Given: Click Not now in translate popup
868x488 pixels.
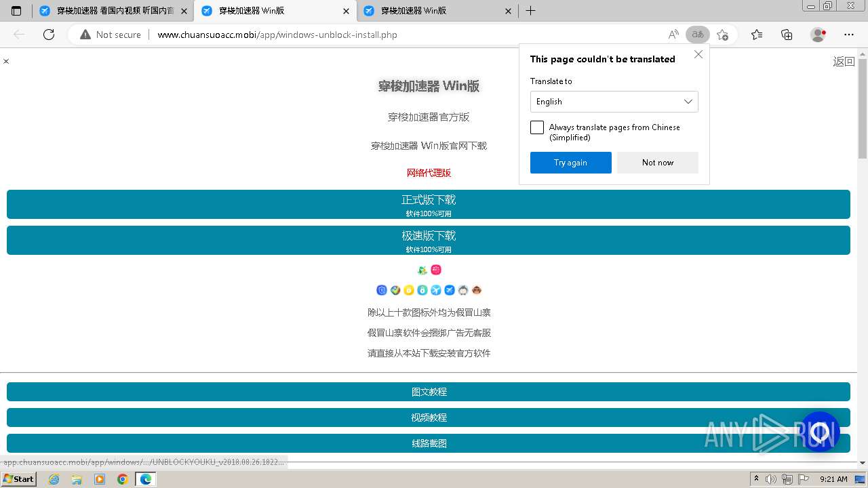Looking at the screenshot, I should coord(658,163).
